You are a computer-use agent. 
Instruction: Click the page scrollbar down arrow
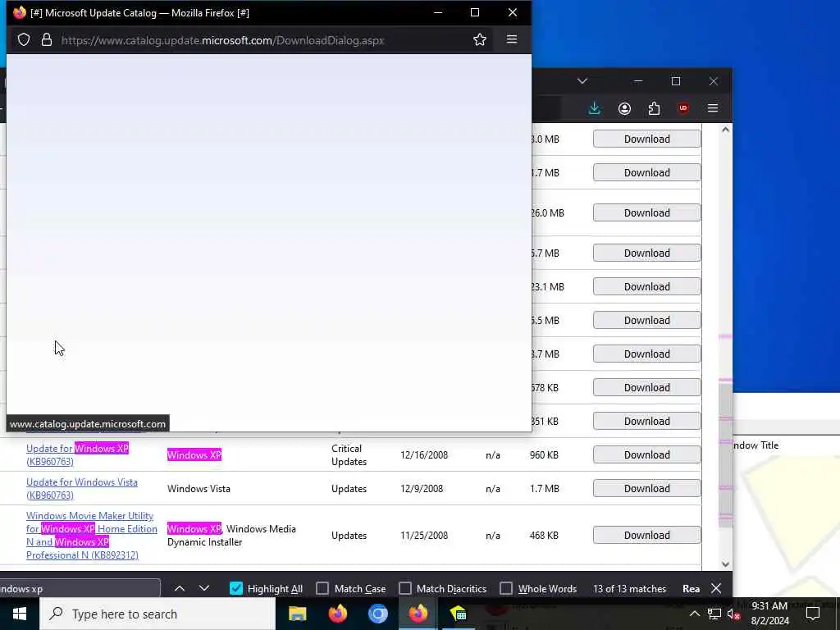point(725,564)
